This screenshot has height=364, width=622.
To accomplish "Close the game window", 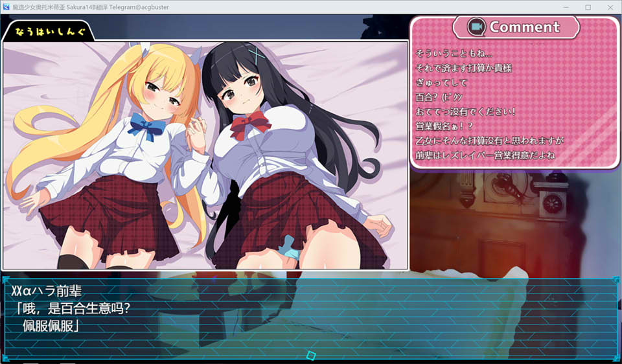I will click(610, 7).
